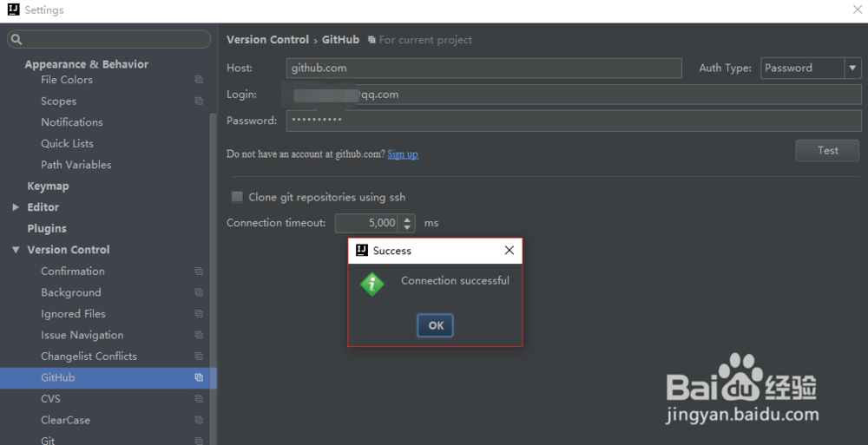Focus the Connection timeout value field
Screen dimensions: 868x445
coord(368,223)
